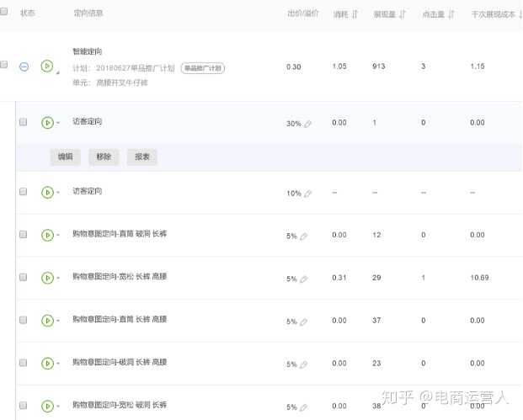Click cost value 1.05
The width and height of the screenshot is (523, 420).
(x=339, y=66)
